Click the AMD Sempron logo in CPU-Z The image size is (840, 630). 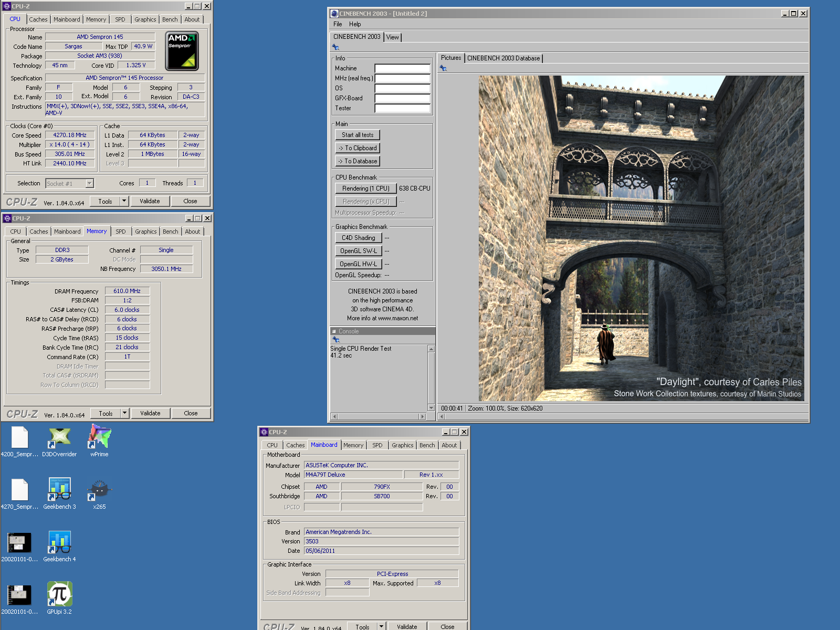point(182,51)
